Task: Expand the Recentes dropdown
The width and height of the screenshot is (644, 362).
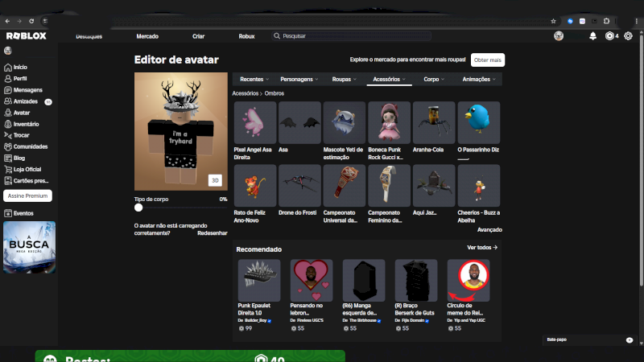Action: (x=254, y=79)
